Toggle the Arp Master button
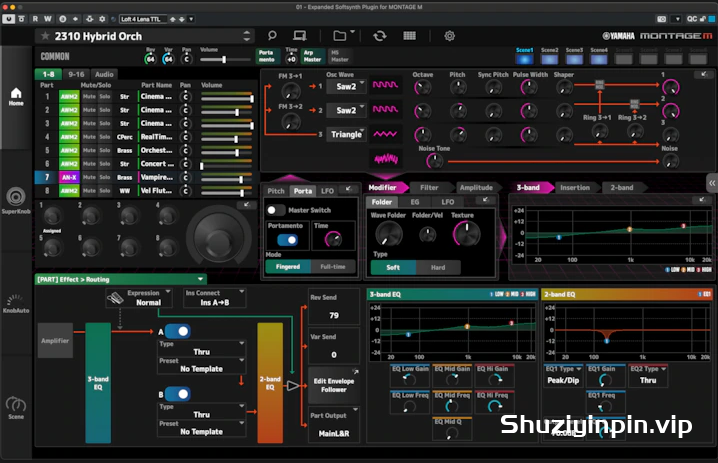This screenshot has height=463, width=718. pyautogui.click(x=313, y=56)
